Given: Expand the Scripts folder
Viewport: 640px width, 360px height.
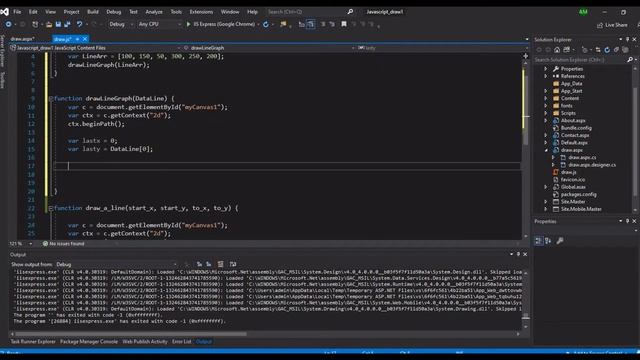Looking at the screenshot, I should click(546, 113).
